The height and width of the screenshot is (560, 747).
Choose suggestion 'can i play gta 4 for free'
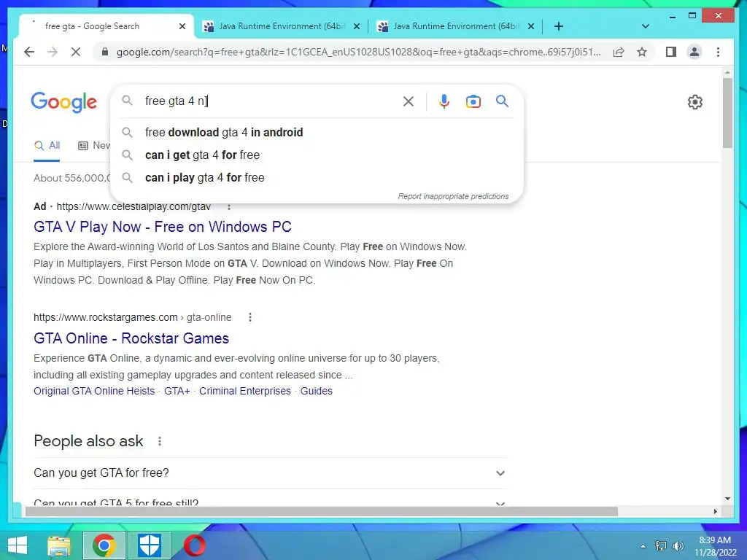click(317, 178)
